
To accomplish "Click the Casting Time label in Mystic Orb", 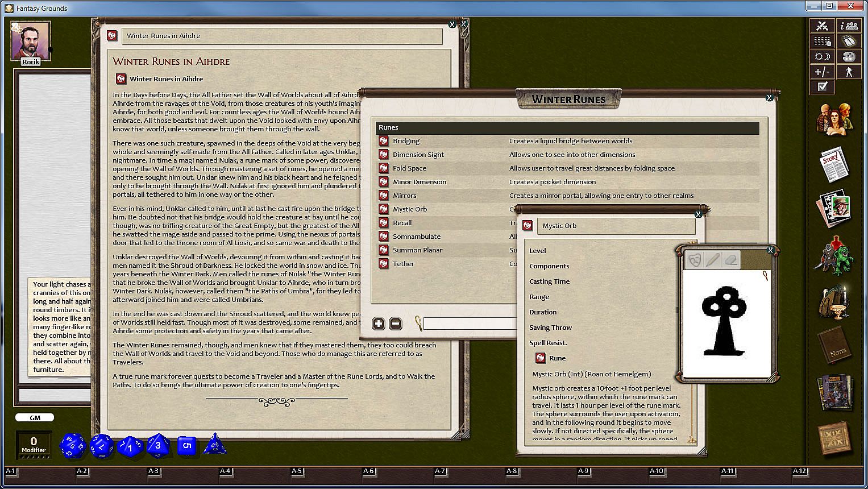I will click(x=549, y=281).
